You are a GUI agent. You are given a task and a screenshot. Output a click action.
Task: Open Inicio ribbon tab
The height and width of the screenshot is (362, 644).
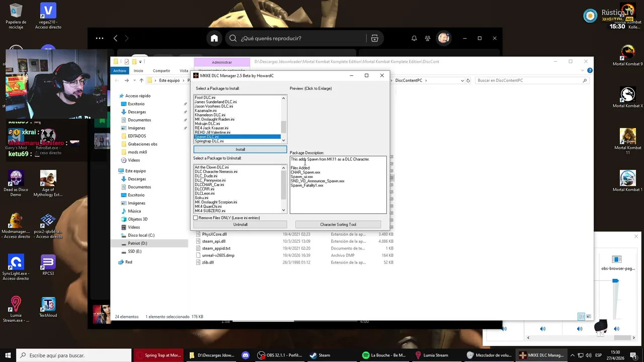[138, 71]
